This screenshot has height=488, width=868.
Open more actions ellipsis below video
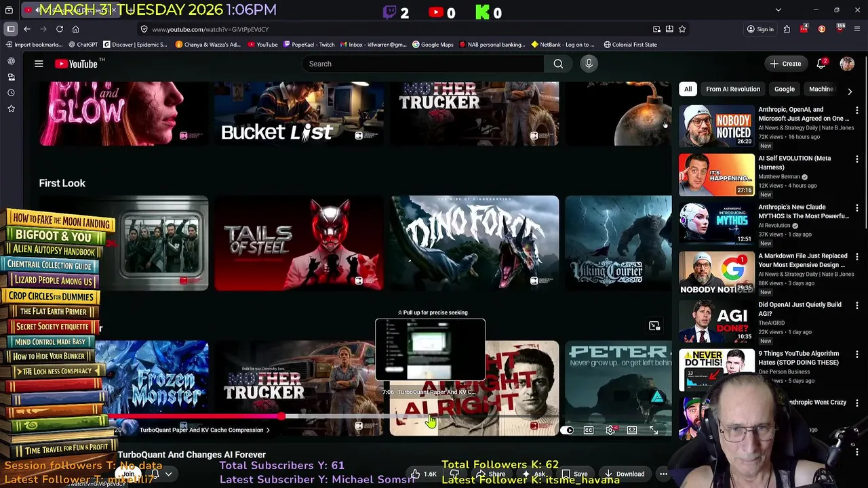[x=663, y=474]
